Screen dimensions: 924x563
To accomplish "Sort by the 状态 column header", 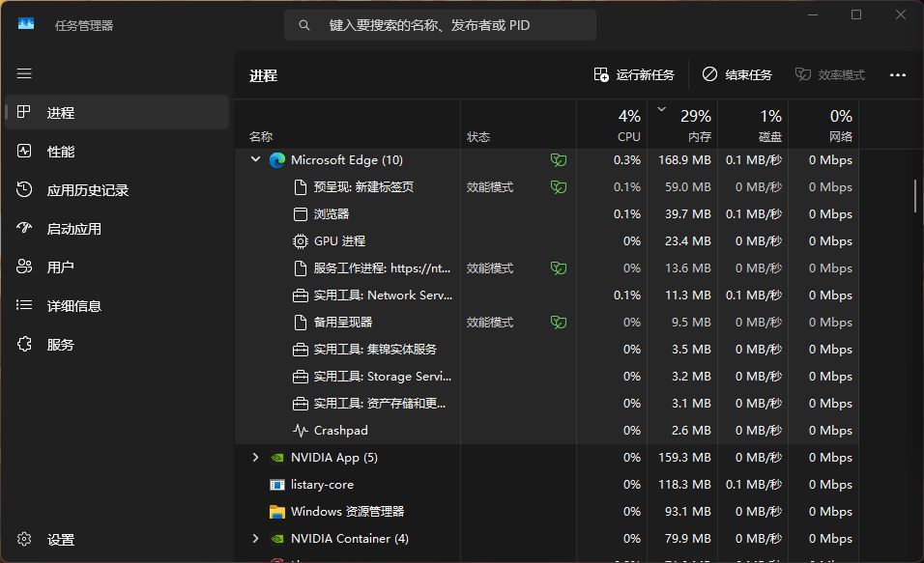I will (518, 124).
